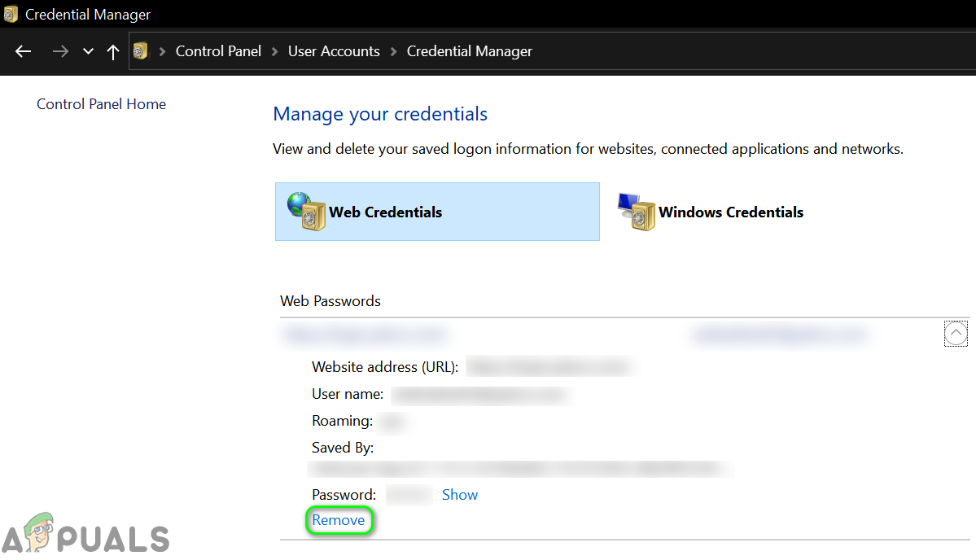Open Control Panel Home link
The image size is (976, 560).
coord(101,104)
